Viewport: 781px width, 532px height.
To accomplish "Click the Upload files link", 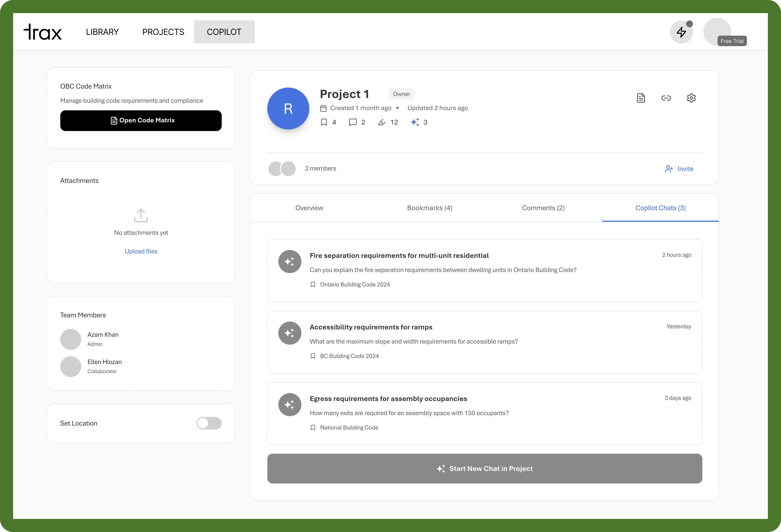I will [x=141, y=251].
